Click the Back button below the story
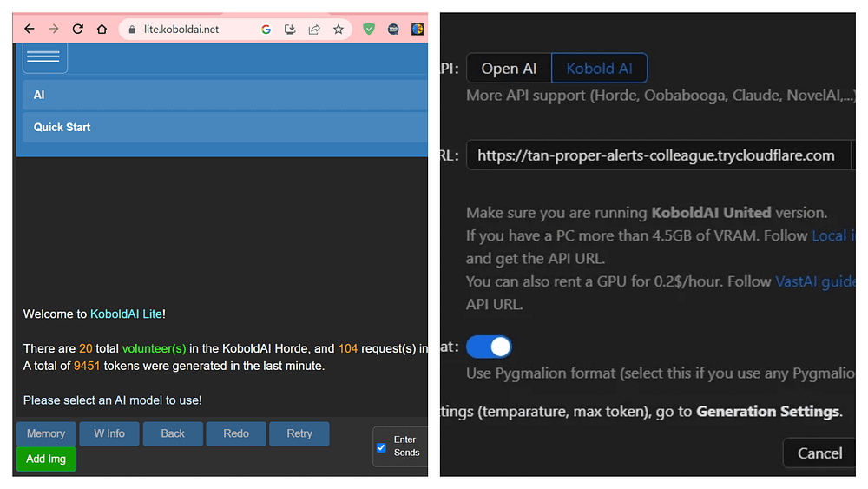This screenshot has height=489, width=868. (x=173, y=433)
